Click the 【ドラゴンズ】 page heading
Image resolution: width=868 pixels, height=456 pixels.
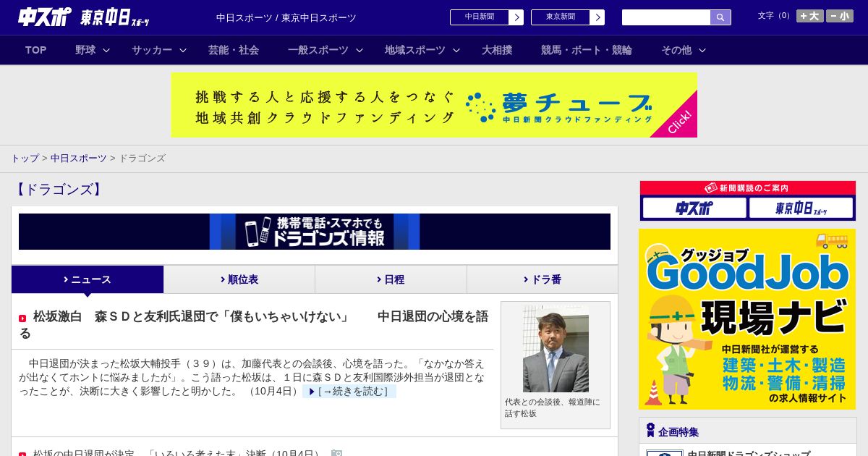coord(59,190)
